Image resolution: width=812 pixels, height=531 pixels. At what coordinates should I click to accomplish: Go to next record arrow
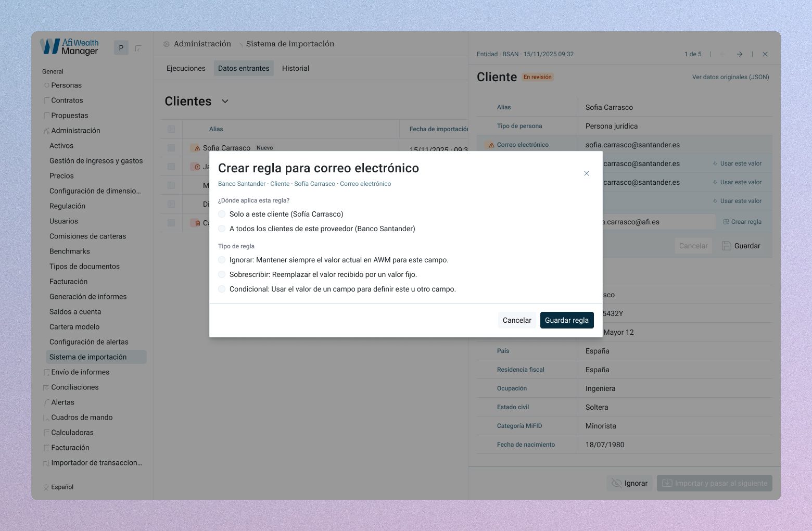tap(739, 54)
